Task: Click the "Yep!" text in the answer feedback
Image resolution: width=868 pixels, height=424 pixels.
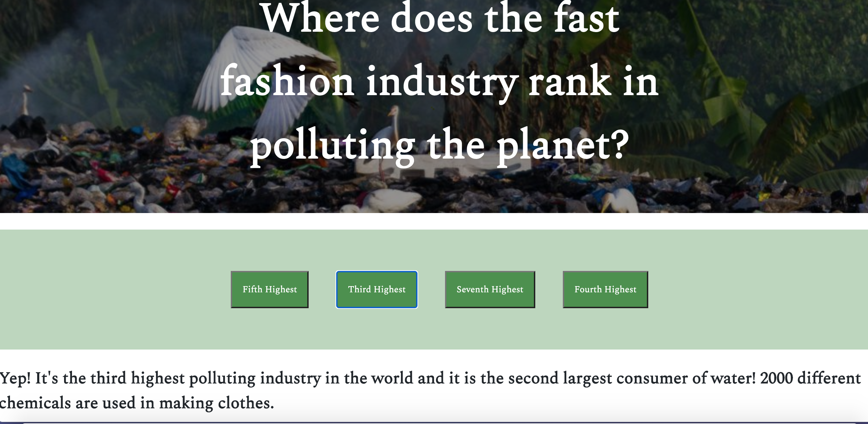Action: click(15, 378)
